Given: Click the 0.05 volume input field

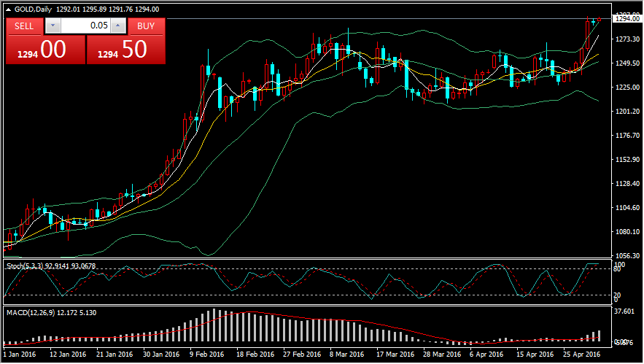Looking at the screenshot, I should pyautogui.click(x=85, y=26).
